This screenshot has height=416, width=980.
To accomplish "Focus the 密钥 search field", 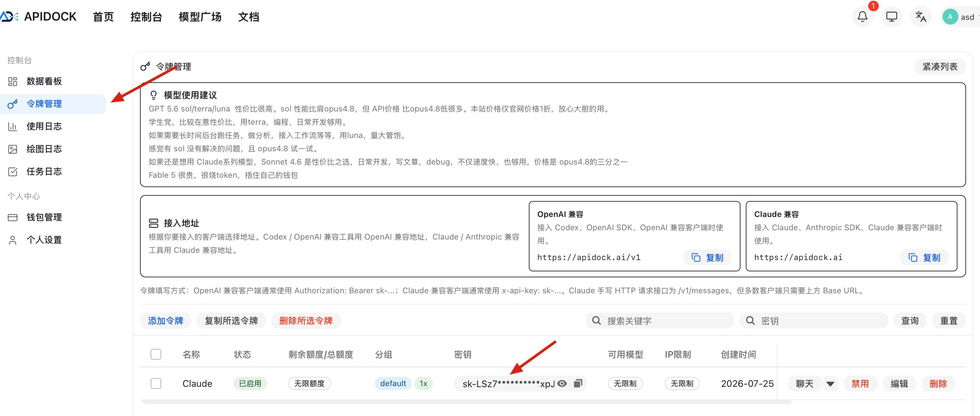I will tap(814, 320).
